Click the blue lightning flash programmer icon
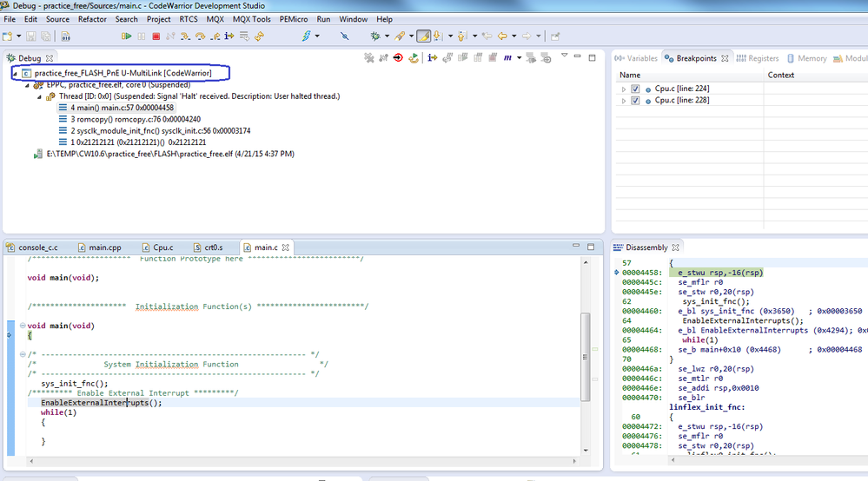 [307, 36]
